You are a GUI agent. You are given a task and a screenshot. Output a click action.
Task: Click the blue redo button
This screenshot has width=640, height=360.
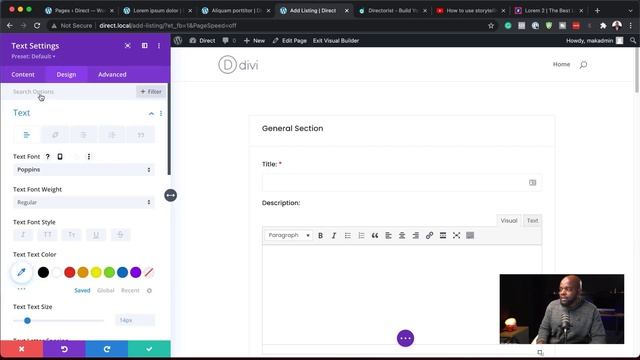[107, 349]
